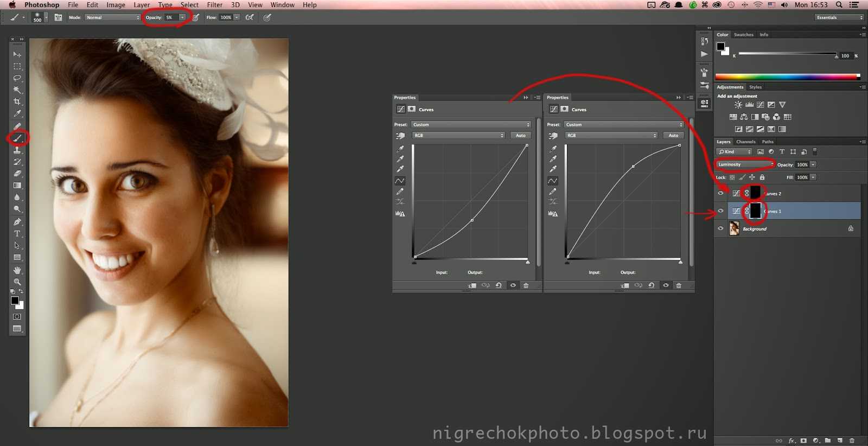The height and width of the screenshot is (446, 868).
Task: Click Auto in the left Curves panel
Action: [520, 136]
